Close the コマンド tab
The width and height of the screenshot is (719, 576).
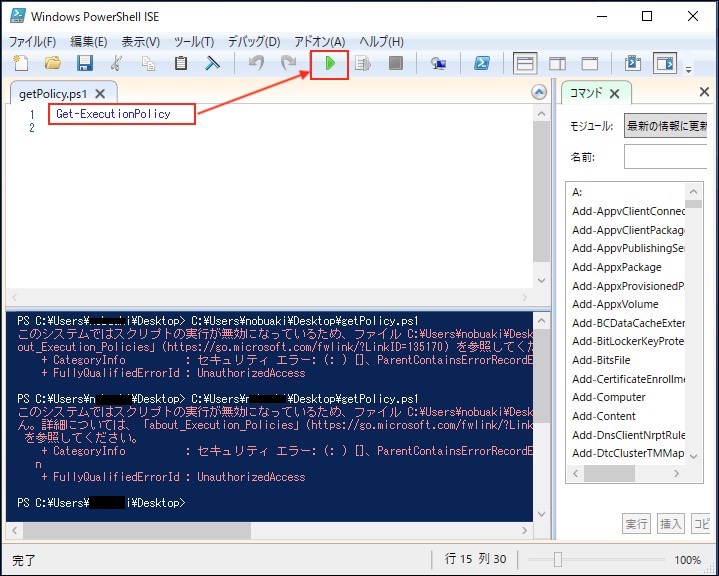[614, 94]
